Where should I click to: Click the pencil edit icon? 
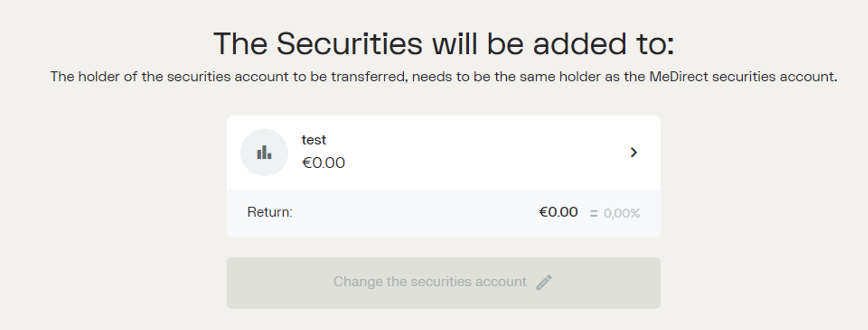pos(544,282)
